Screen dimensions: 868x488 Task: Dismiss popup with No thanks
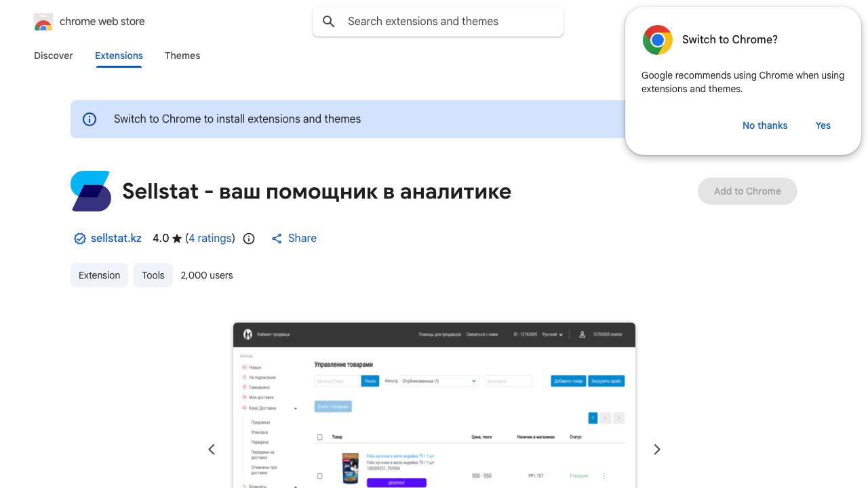click(x=765, y=125)
